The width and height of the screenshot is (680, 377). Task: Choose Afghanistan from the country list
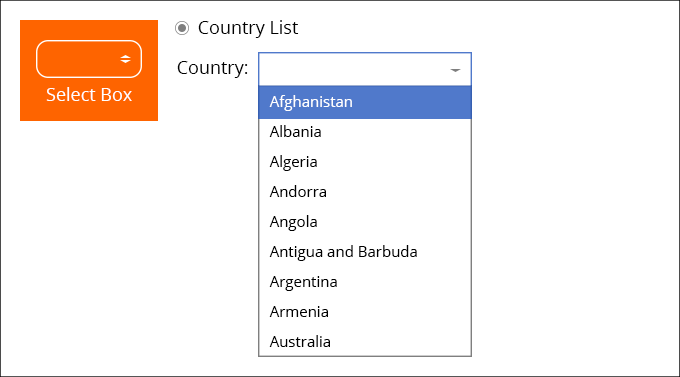365,102
